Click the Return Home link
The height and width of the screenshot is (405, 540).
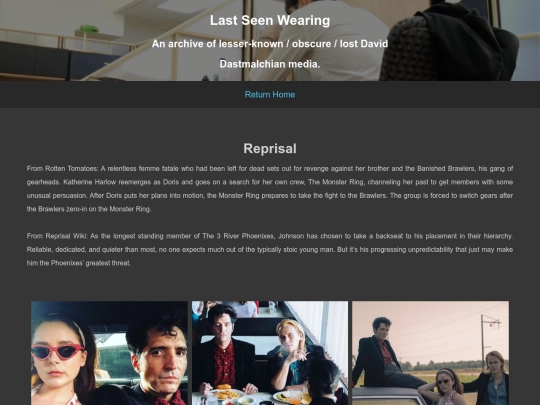(x=270, y=95)
